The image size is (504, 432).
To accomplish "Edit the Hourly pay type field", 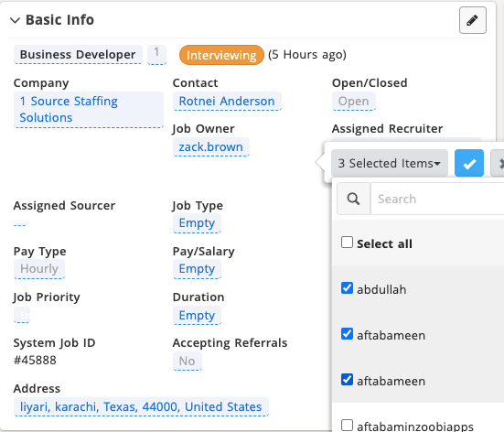I will pos(39,268).
